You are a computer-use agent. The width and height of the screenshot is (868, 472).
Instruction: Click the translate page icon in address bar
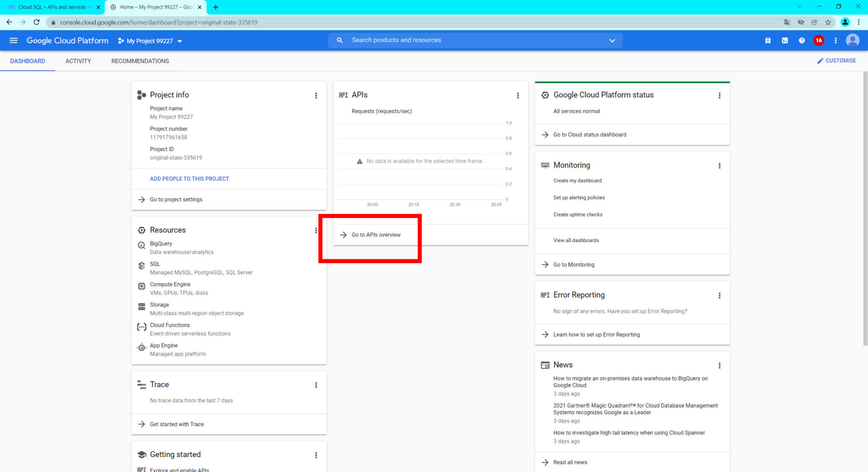787,22
